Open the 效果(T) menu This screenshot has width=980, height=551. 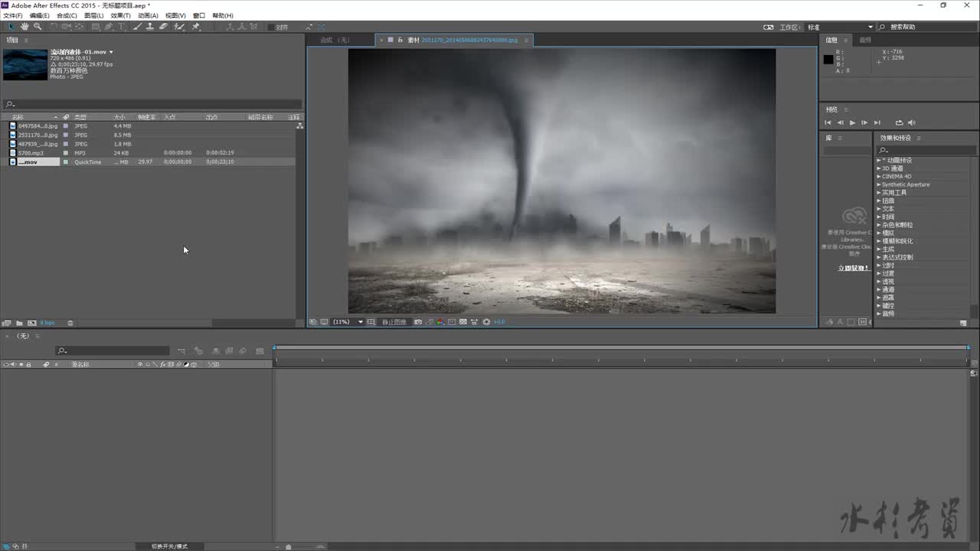coord(121,15)
